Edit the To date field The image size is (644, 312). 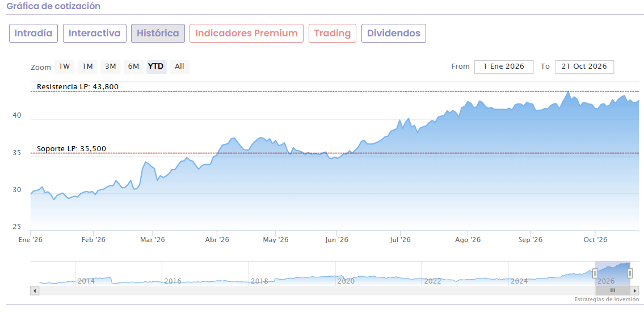tap(584, 66)
